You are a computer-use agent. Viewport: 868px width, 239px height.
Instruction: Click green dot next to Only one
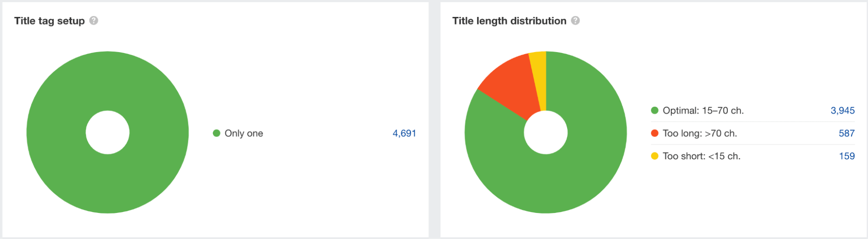point(216,133)
